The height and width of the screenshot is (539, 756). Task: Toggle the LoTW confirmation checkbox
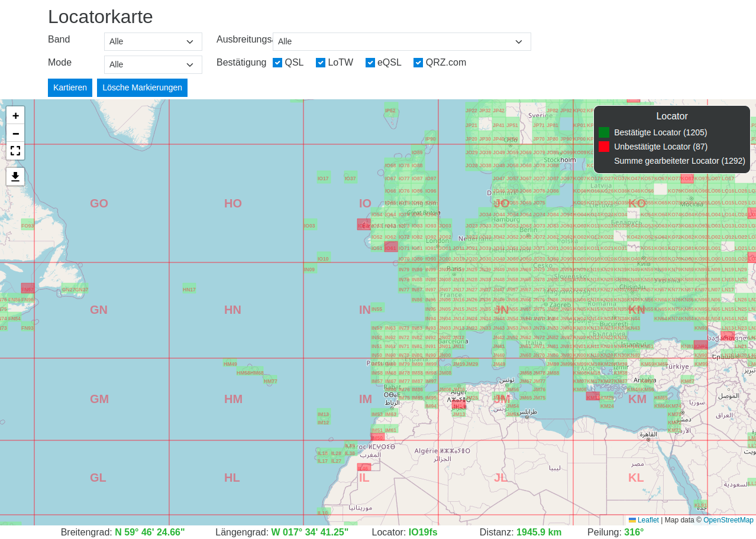click(321, 63)
